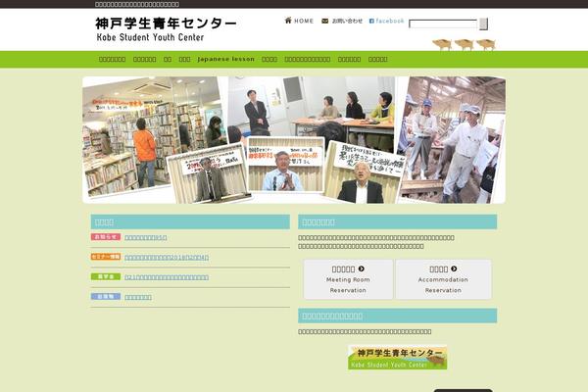
Task: Click the 神戸学生青年センター header logo
Action: 166,28
